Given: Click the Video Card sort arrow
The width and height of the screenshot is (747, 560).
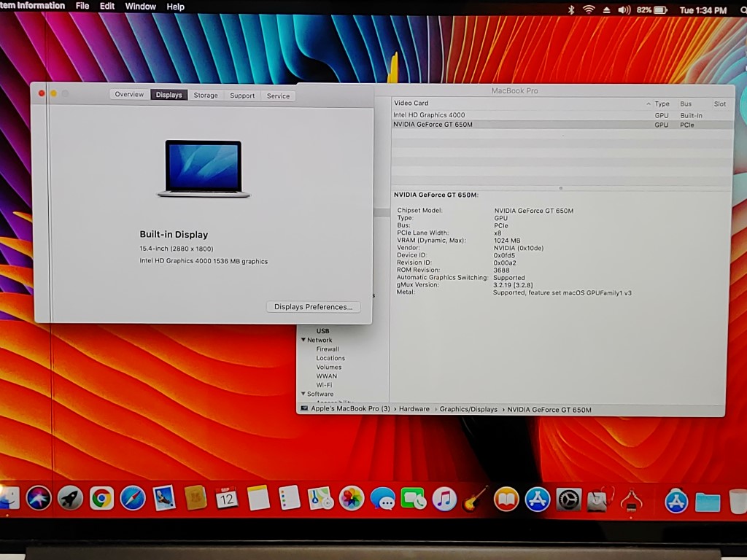Looking at the screenshot, I should click(x=648, y=104).
